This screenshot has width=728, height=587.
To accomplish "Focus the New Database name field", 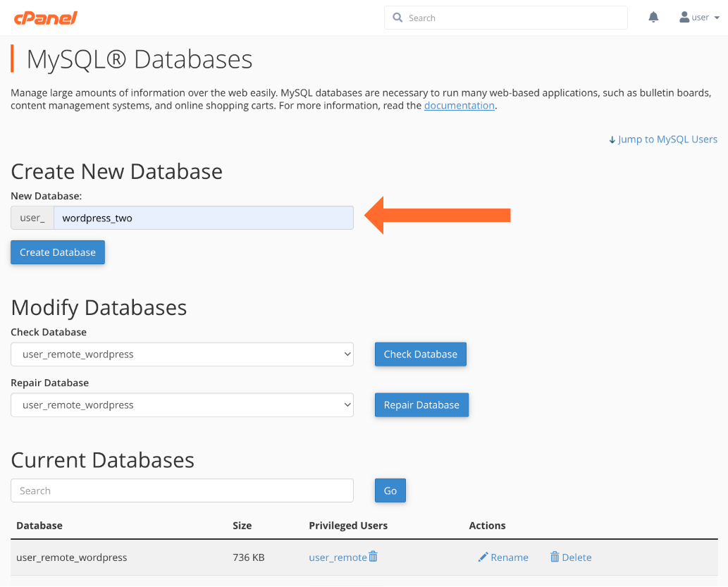I will [203, 218].
